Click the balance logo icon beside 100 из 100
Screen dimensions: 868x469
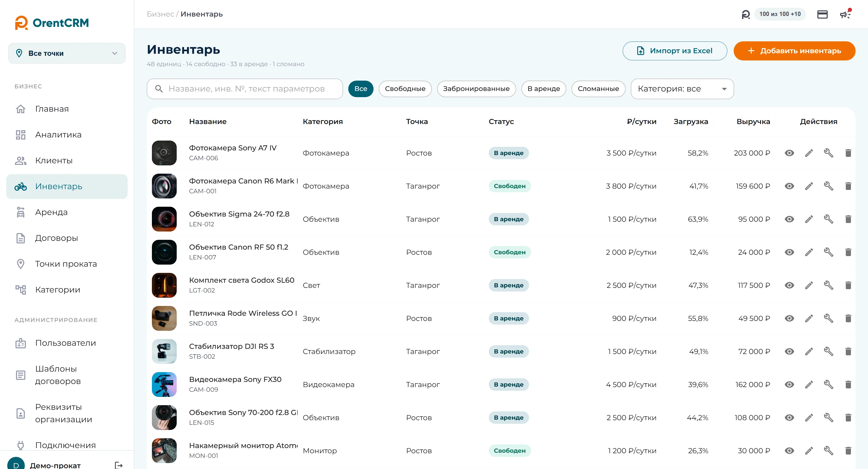746,14
